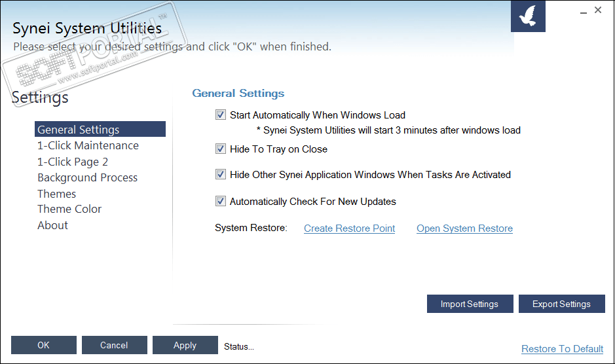The width and height of the screenshot is (615, 364).
Task: Open the Theme Color section
Action: tap(69, 209)
